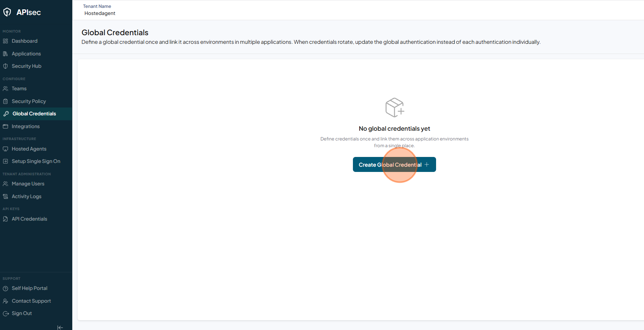Viewport: 644px width, 330px height.
Task: Click the Global Credentials key icon
Action: (x=6, y=114)
